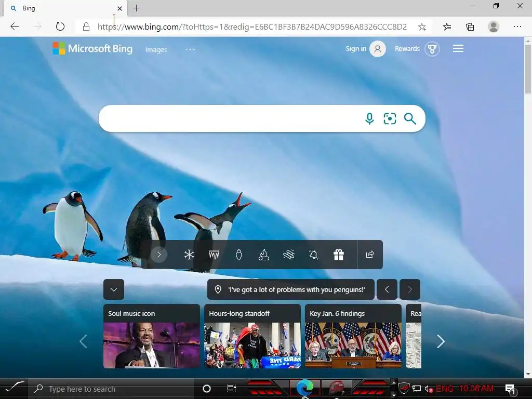Click the taskbar search box
This screenshot has height=399, width=532.
coord(111,389)
